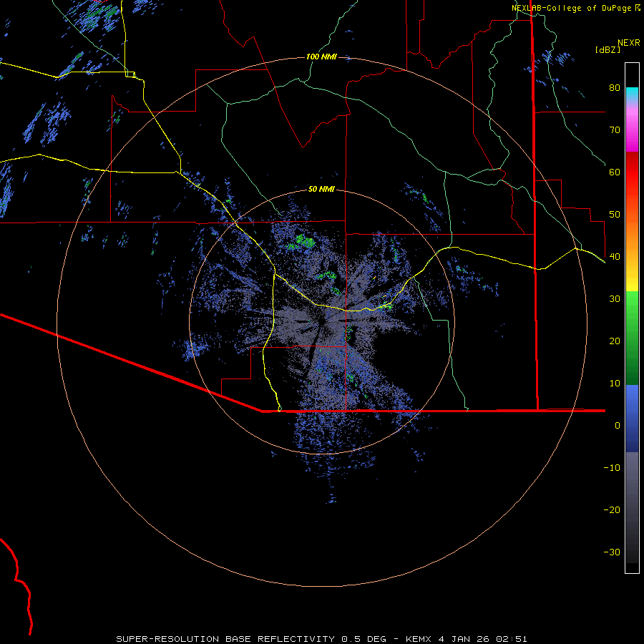Click the -20 value on the dBZ scale

point(612,510)
